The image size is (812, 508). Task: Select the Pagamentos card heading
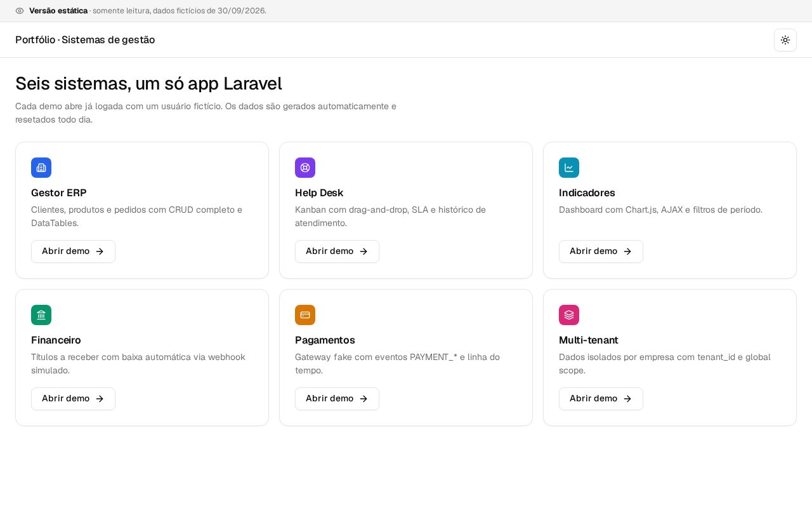tap(325, 340)
